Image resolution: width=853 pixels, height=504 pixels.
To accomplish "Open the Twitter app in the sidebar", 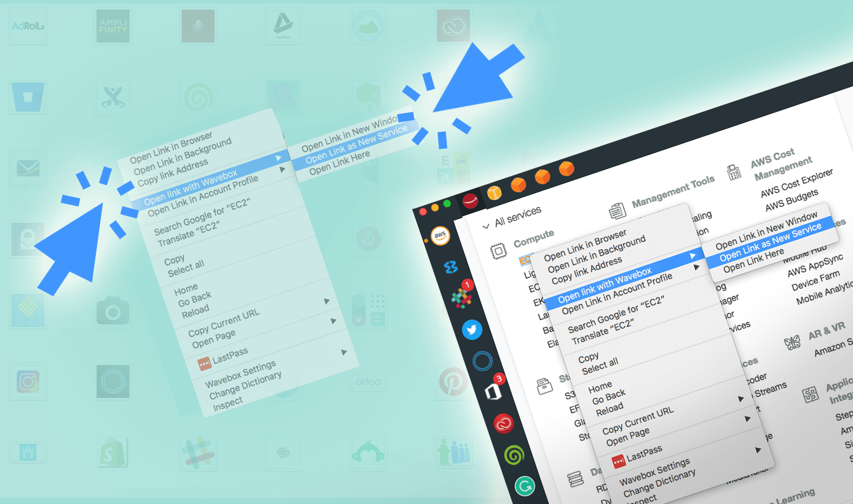I will (x=471, y=329).
